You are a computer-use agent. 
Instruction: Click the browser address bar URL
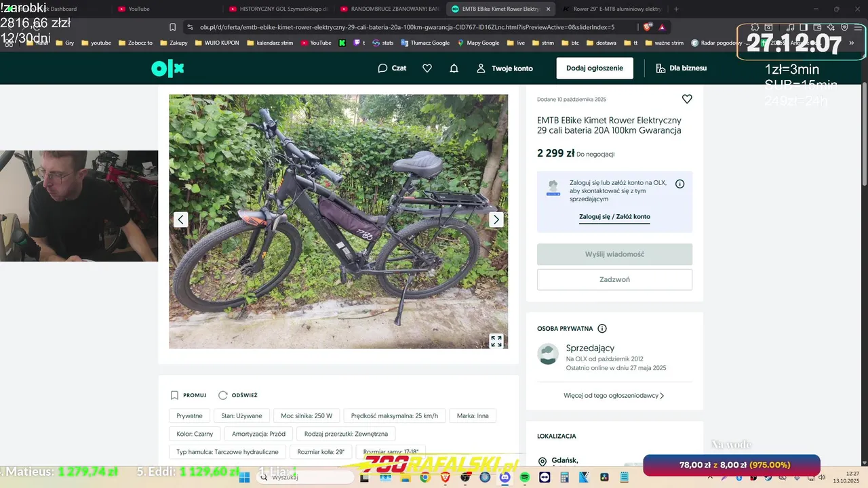(x=407, y=27)
